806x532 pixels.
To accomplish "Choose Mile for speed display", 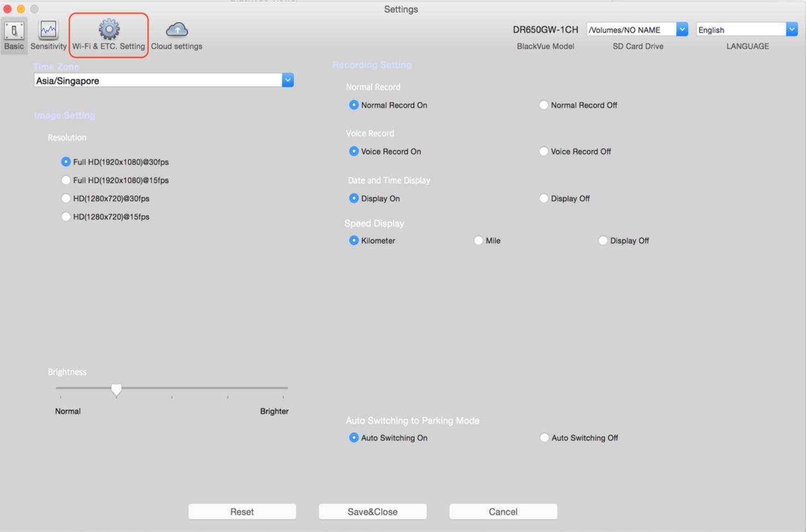I will click(x=479, y=240).
